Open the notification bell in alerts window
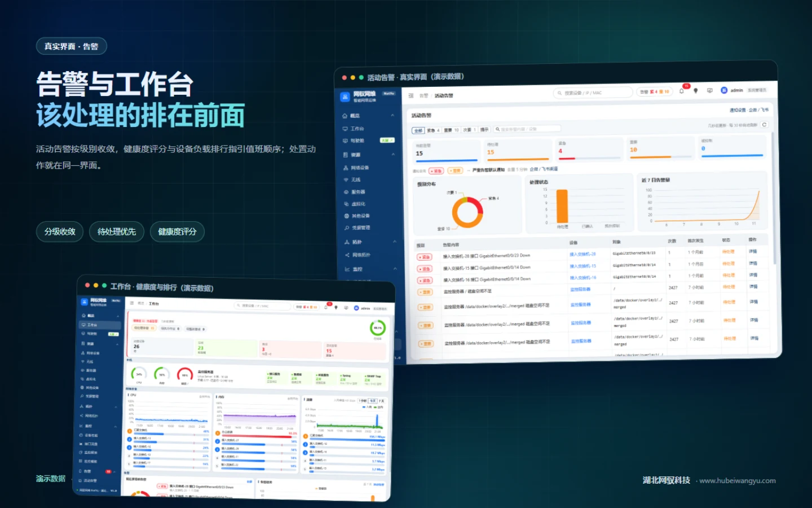Screen dimensions: 812x508 pos(681,90)
